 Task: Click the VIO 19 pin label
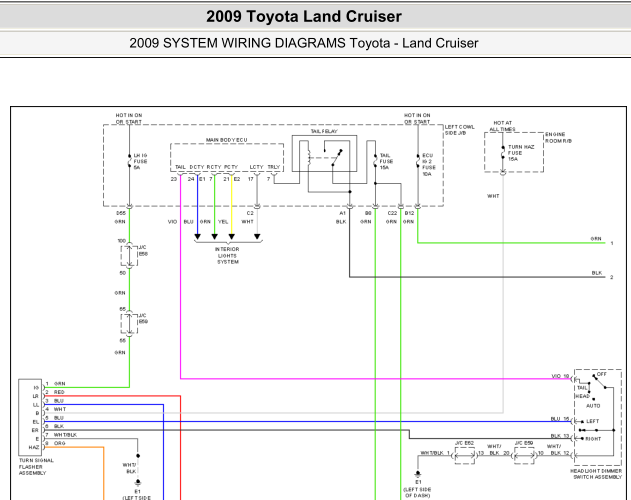[560, 376]
